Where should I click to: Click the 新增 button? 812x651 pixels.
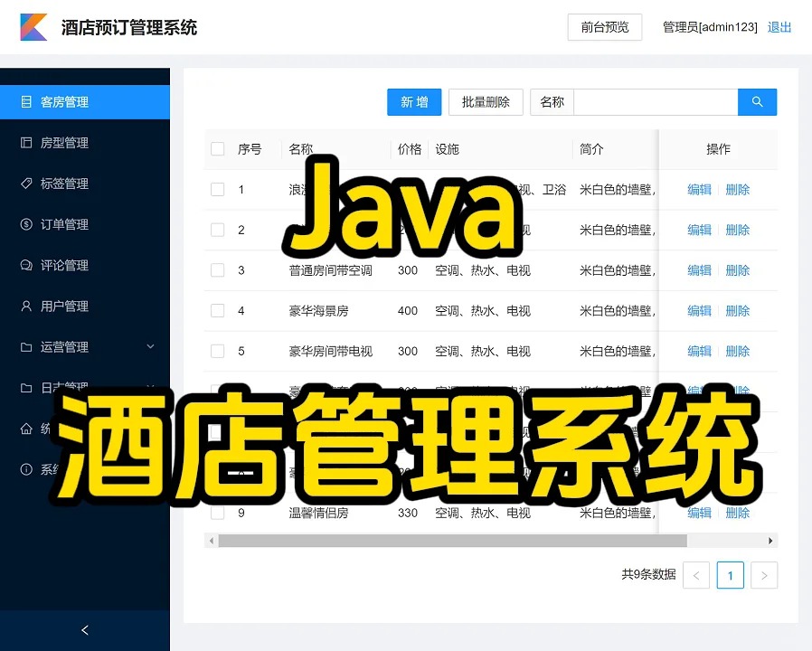[x=414, y=102]
